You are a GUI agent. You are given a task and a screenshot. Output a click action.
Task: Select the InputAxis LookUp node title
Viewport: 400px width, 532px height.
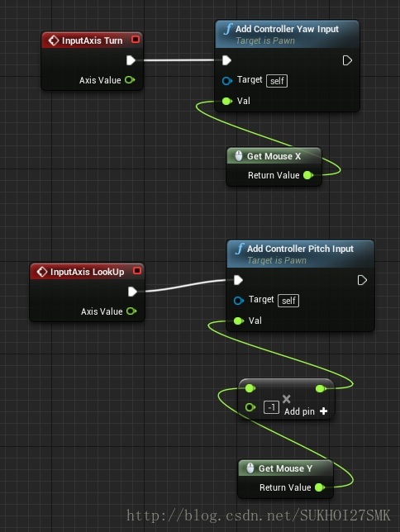[x=88, y=272]
